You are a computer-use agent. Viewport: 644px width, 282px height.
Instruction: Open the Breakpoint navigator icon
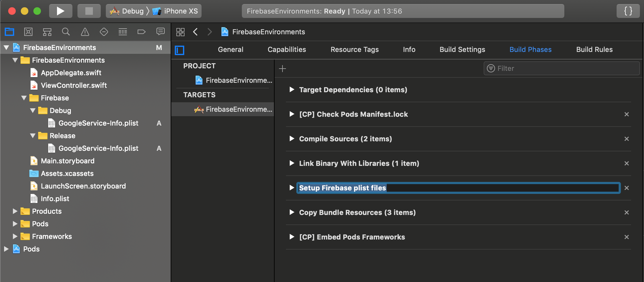pyautogui.click(x=141, y=32)
